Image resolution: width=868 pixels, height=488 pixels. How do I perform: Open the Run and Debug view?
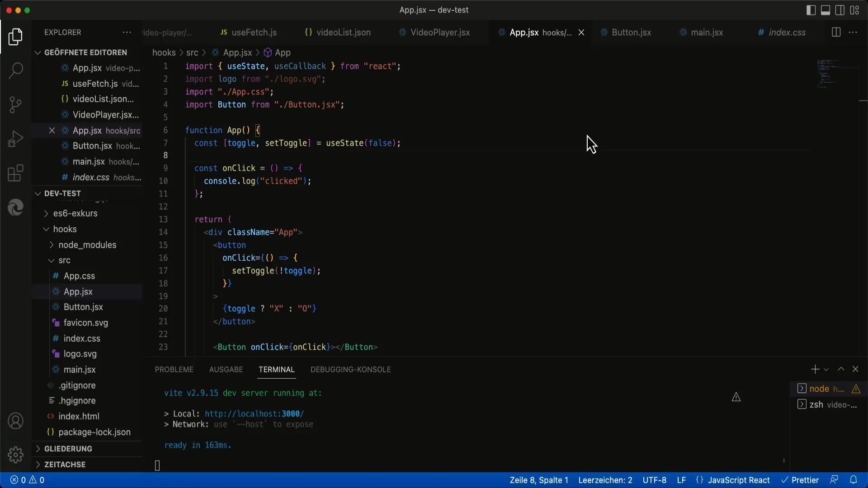(x=15, y=139)
